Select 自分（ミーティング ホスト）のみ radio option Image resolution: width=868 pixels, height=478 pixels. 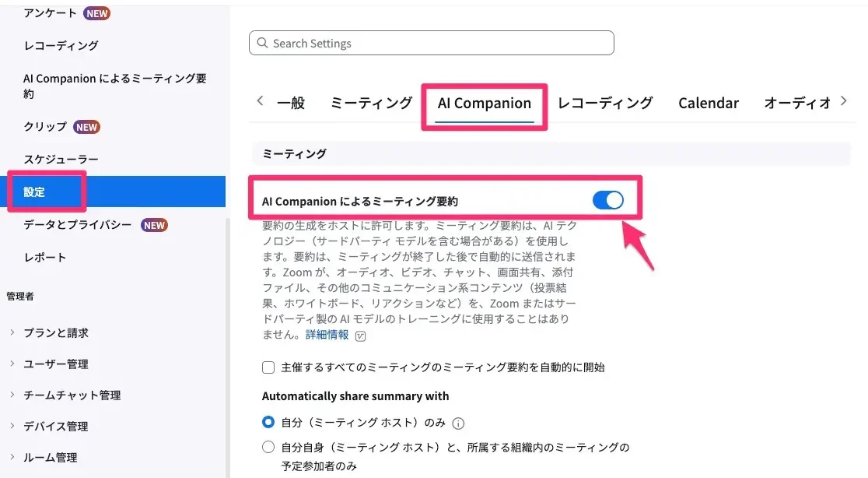tap(268, 423)
